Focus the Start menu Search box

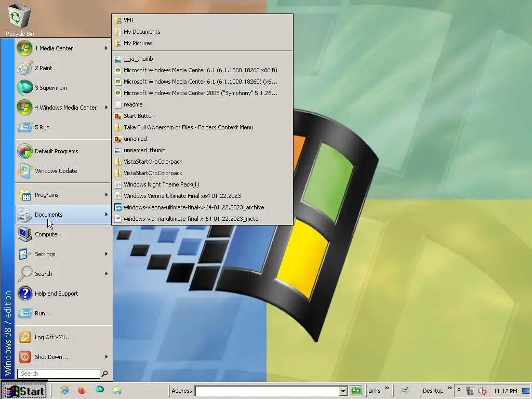(59, 374)
